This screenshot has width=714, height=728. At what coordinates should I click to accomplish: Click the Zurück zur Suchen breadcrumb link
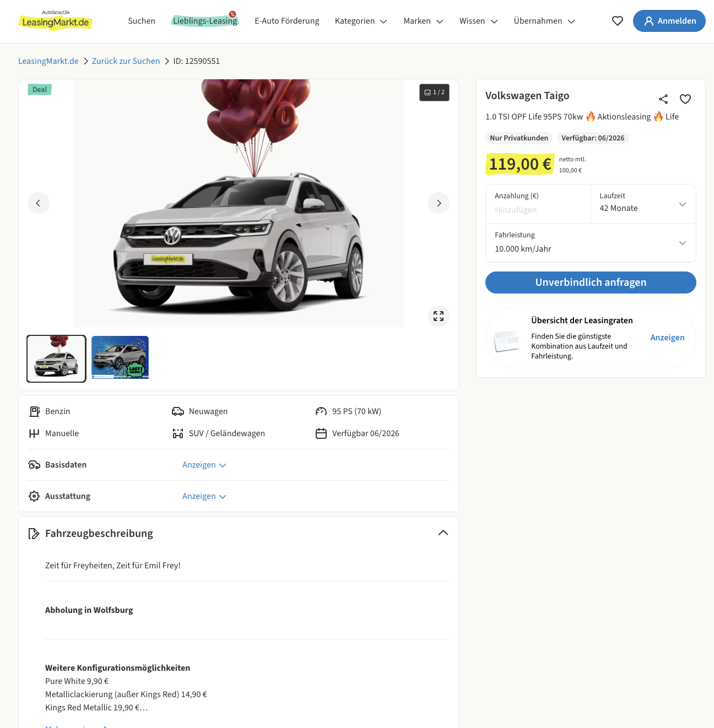[x=126, y=61]
